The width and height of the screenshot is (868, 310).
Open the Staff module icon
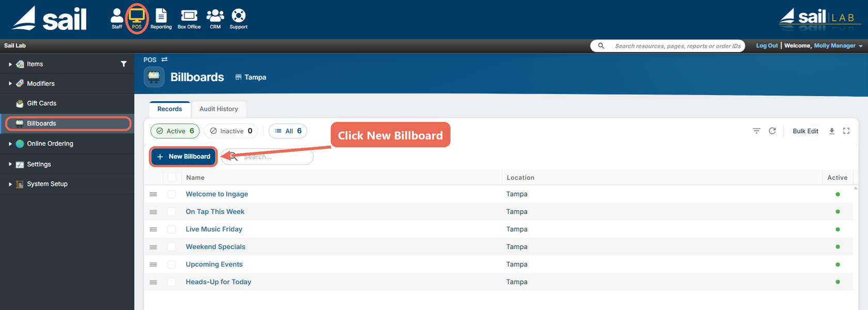(x=117, y=19)
